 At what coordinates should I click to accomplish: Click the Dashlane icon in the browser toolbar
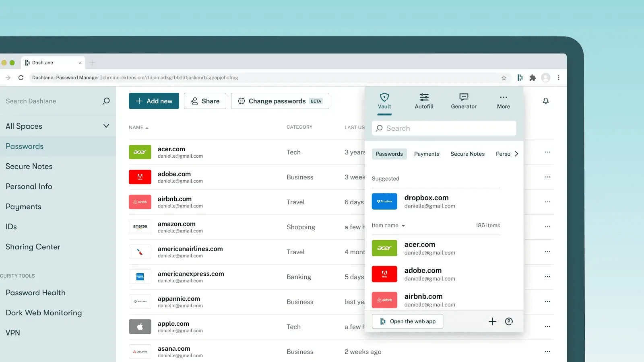click(x=520, y=78)
